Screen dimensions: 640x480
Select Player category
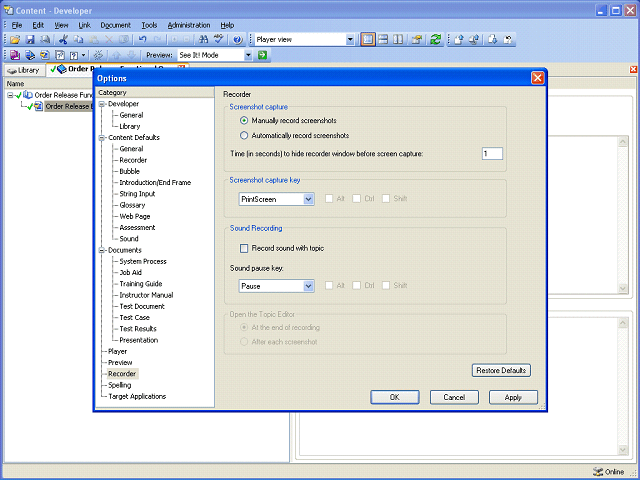click(117, 351)
